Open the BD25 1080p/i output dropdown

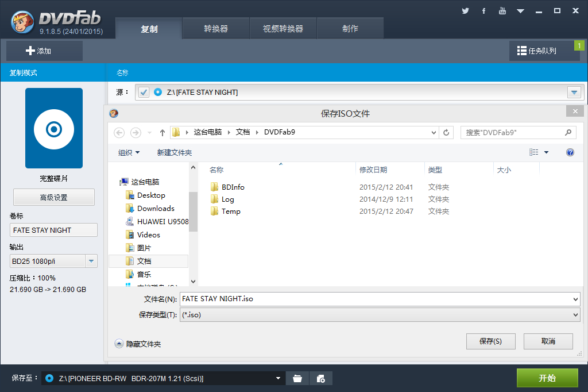(x=91, y=262)
